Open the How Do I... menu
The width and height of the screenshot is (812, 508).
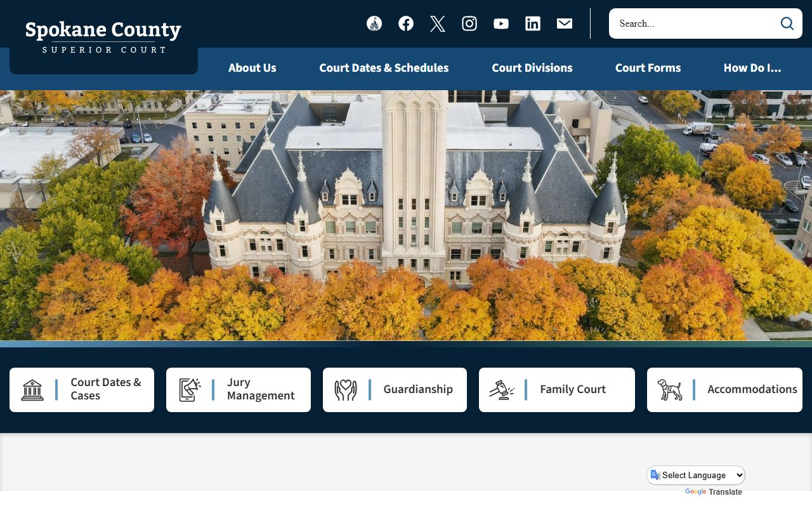pos(752,68)
